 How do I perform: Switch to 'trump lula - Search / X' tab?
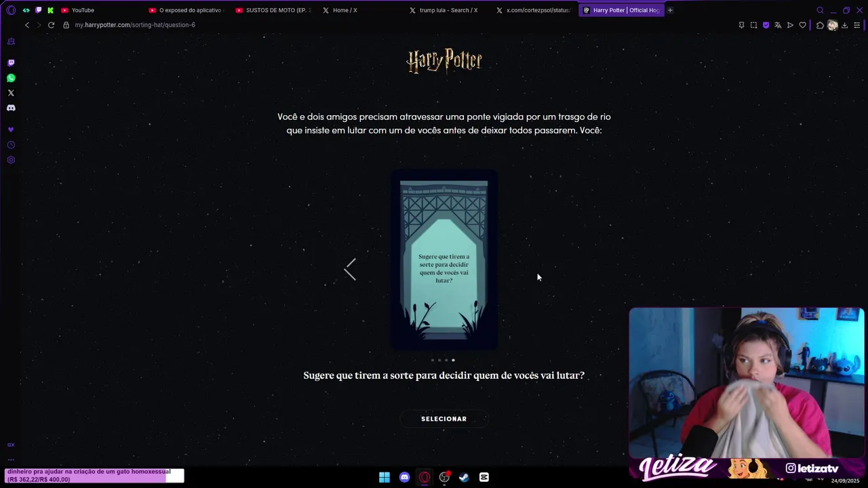pyautogui.click(x=448, y=10)
